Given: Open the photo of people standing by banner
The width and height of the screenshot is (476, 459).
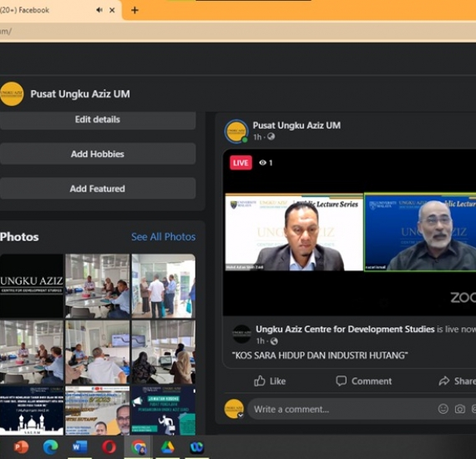Looking at the screenshot, I should 164,285.
